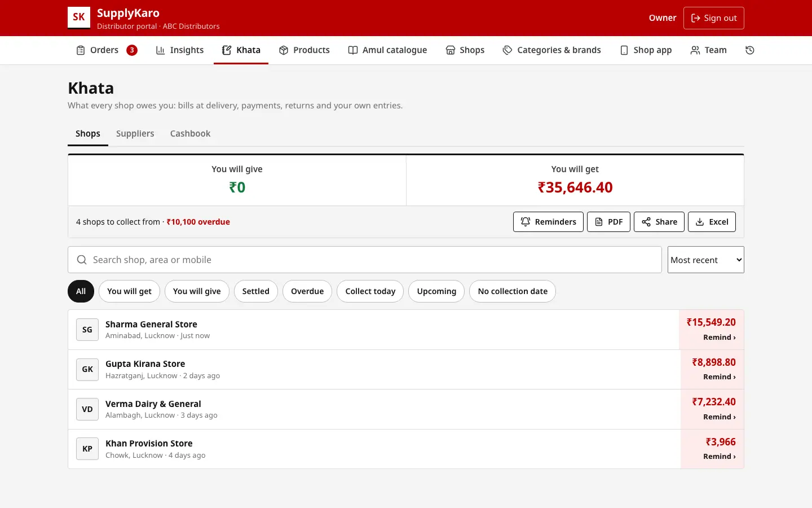
Task: Open the Orders tab
Action: click(x=107, y=50)
